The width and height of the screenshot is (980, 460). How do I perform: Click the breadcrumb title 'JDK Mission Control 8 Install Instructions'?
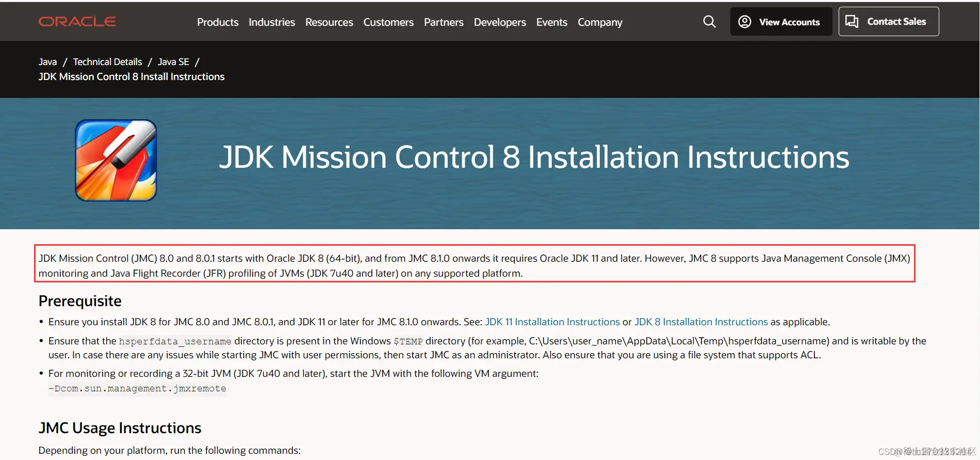pos(132,76)
